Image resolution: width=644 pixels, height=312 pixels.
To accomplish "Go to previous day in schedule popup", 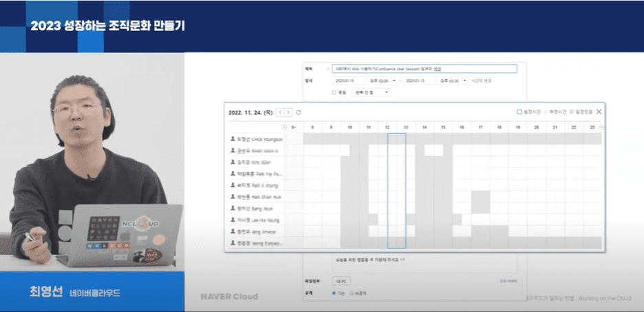I will pos(280,112).
